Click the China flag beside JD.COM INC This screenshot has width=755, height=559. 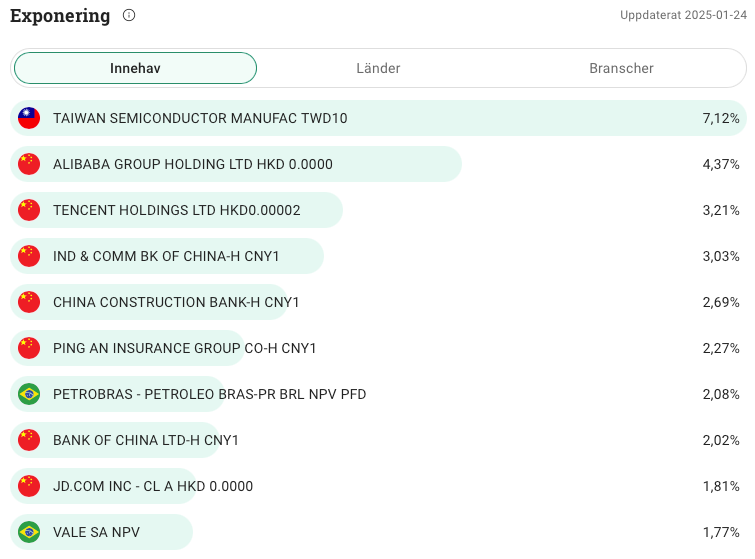pyautogui.click(x=29, y=486)
